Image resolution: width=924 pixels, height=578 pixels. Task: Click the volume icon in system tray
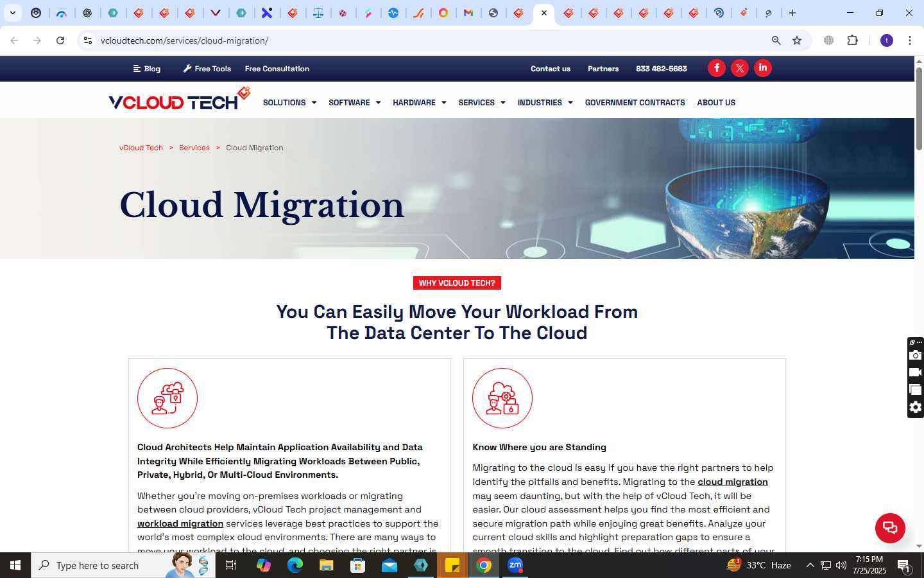coord(841,565)
